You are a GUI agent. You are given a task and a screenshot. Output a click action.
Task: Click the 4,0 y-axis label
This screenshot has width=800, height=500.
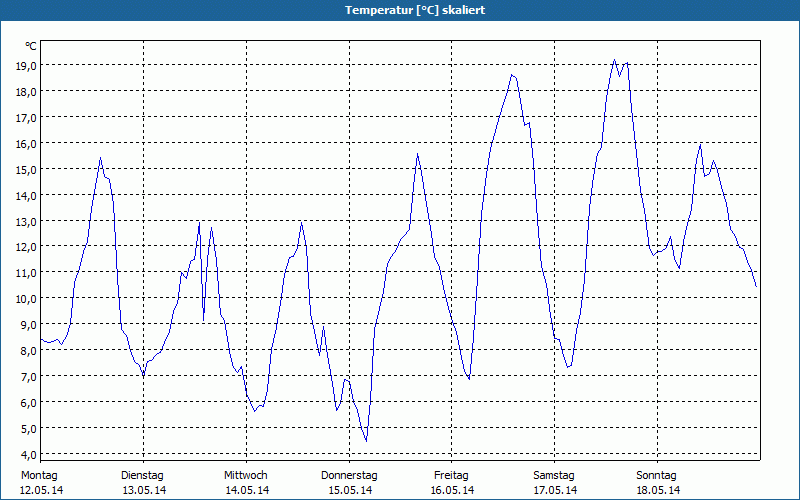pyautogui.click(x=28, y=455)
